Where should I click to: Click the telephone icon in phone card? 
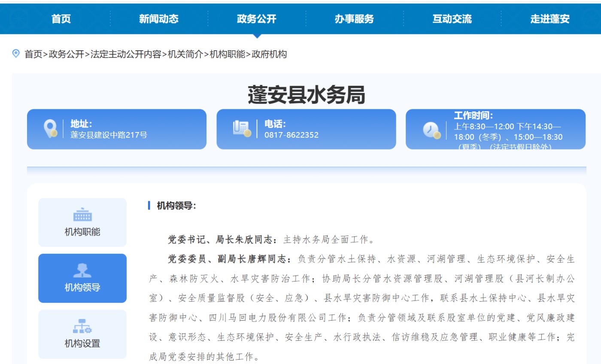[x=242, y=129]
